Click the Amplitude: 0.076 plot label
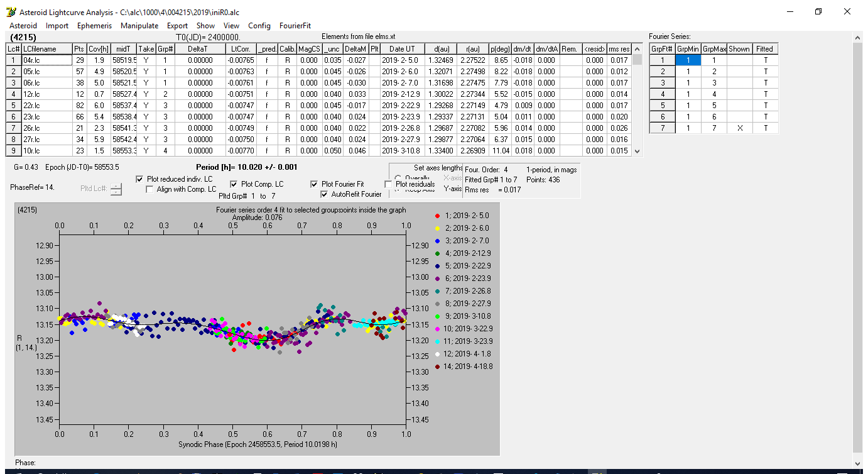 pos(258,217)
